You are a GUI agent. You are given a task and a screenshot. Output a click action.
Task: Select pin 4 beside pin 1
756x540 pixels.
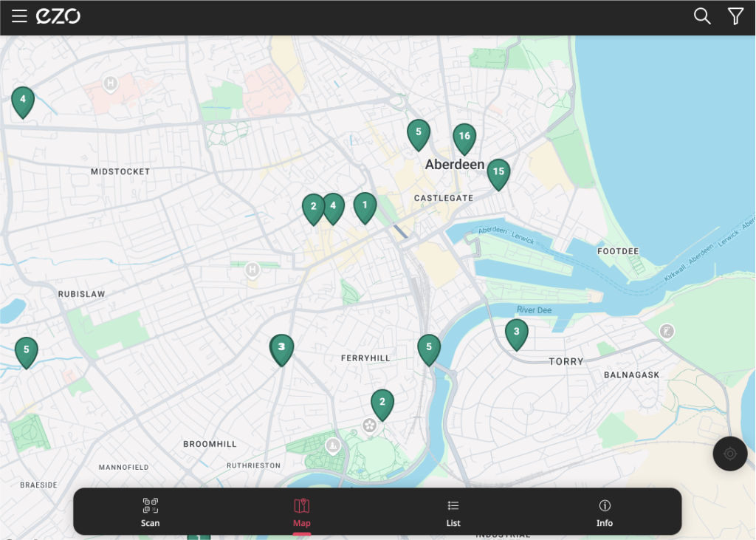(333, 208)
